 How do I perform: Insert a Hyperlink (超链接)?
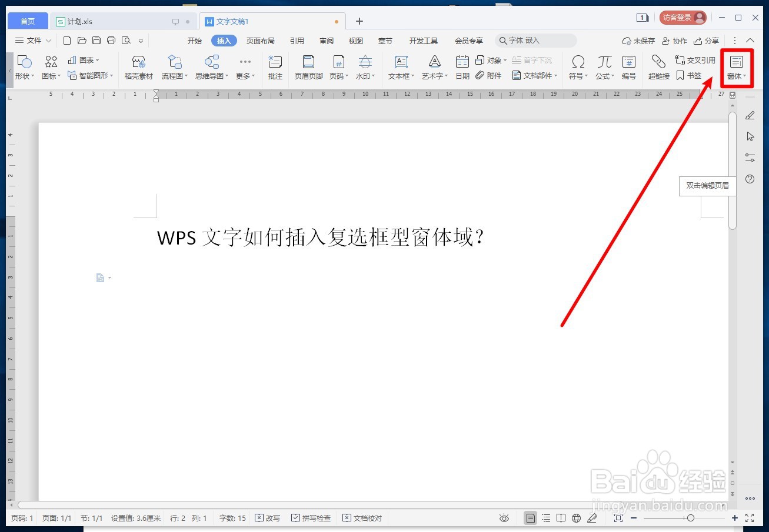[x=659, y=68]
